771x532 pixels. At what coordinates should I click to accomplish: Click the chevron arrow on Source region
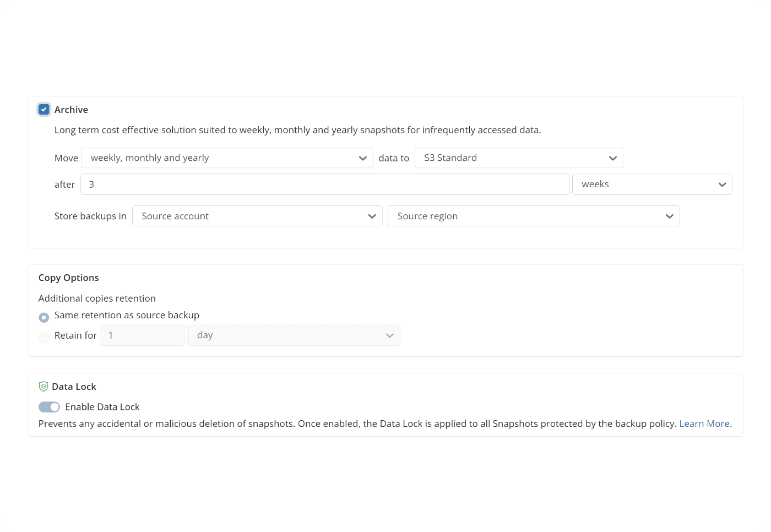[670, 216]
